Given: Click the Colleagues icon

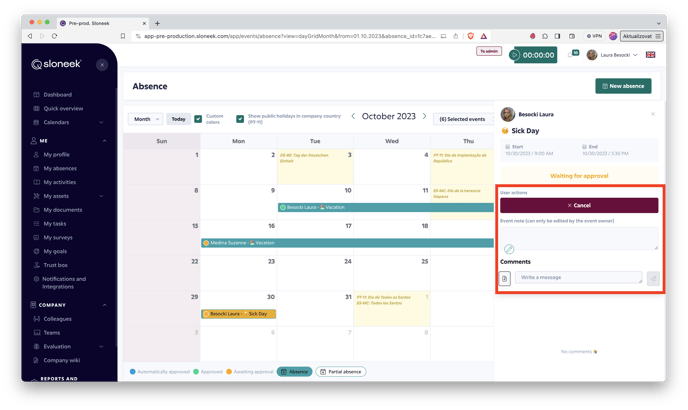Looking at the screenshot, I should coord(36,319).
